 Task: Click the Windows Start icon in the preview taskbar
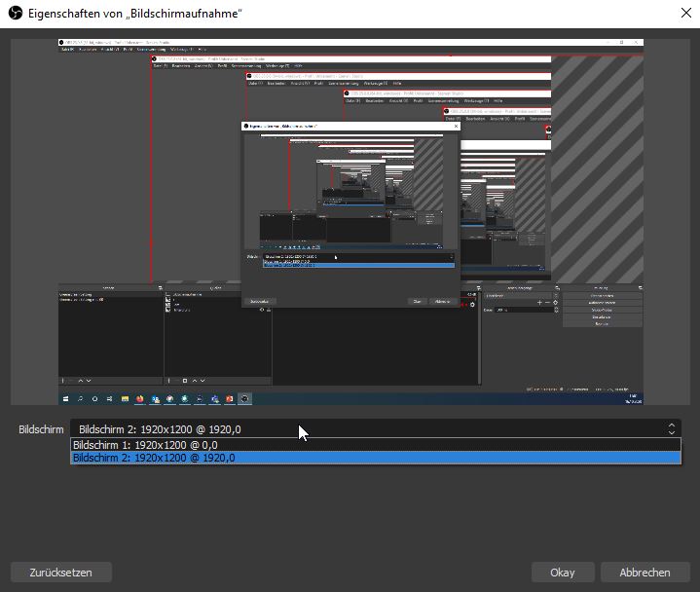click(x=65, y=398)
